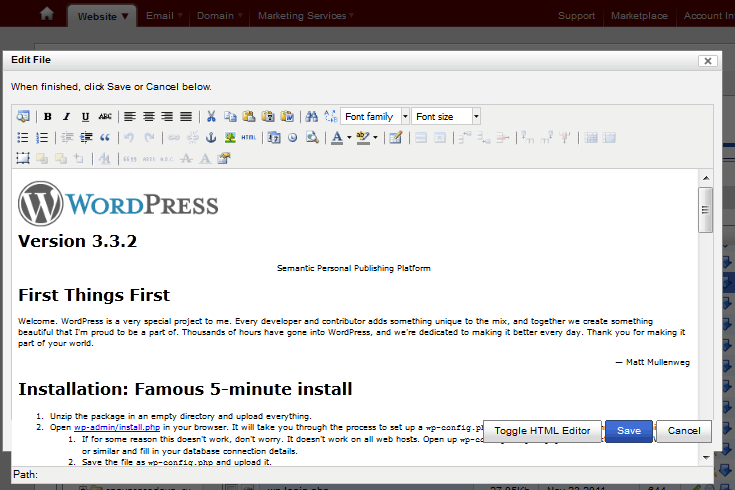Click the home icon in top bar
The image size is (735, 490).
pos(47,14)
